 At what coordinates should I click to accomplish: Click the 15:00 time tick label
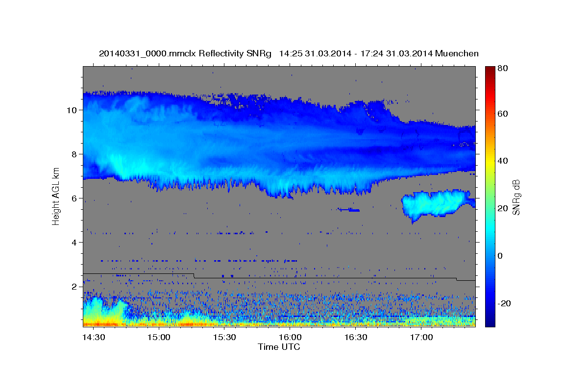click(159, 338)
